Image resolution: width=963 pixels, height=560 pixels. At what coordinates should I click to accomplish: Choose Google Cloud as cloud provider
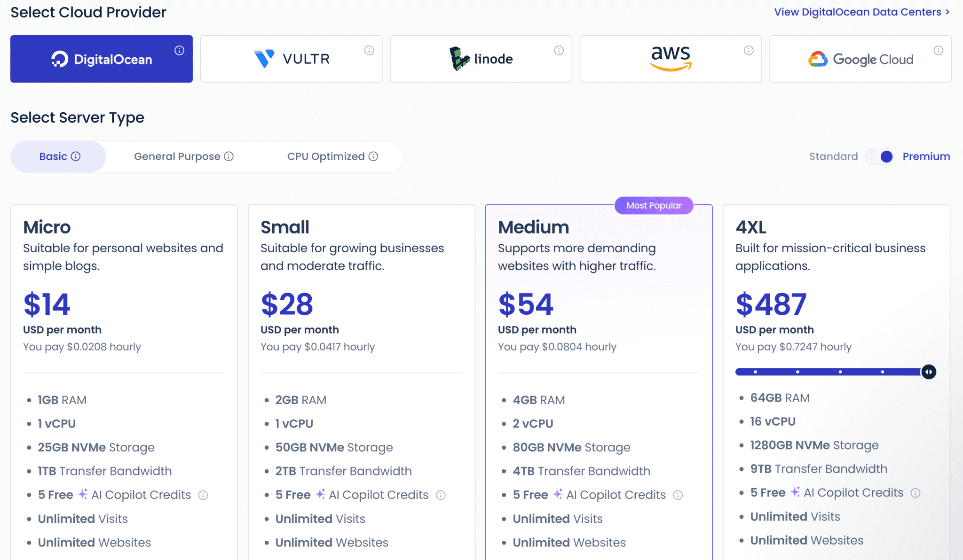coord(860,59)
